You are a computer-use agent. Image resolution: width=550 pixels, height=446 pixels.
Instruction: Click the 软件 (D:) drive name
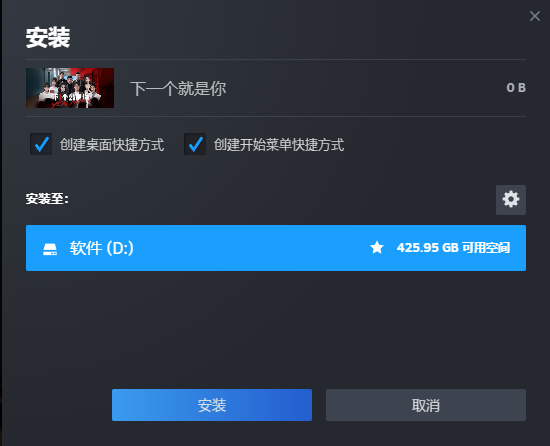pos(102,248)
